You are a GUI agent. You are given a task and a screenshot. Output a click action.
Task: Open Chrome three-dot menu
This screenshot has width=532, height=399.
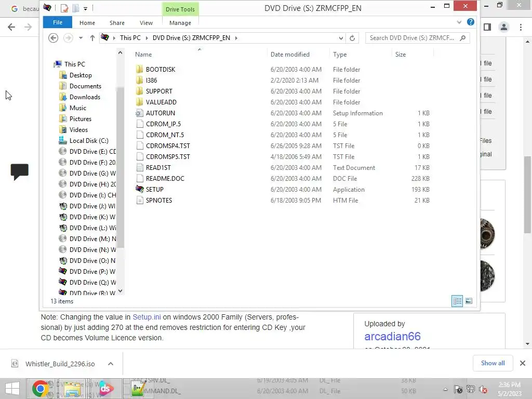coord(521,27)
